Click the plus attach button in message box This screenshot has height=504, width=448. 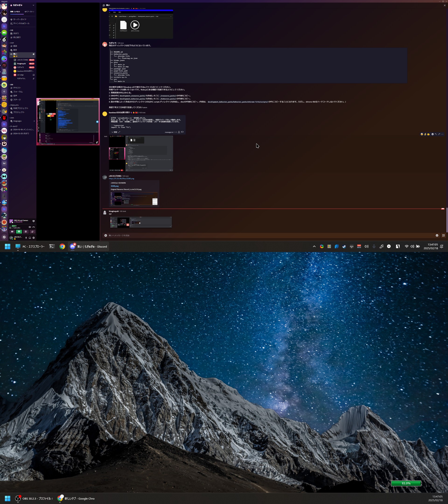coord(106,235)
